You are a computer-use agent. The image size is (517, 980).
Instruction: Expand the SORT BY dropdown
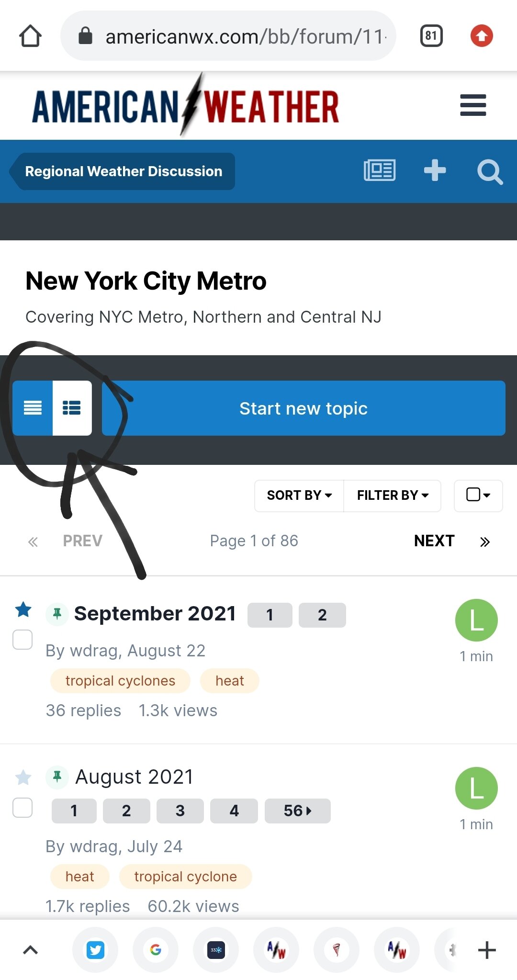click(x=299, y=496)
